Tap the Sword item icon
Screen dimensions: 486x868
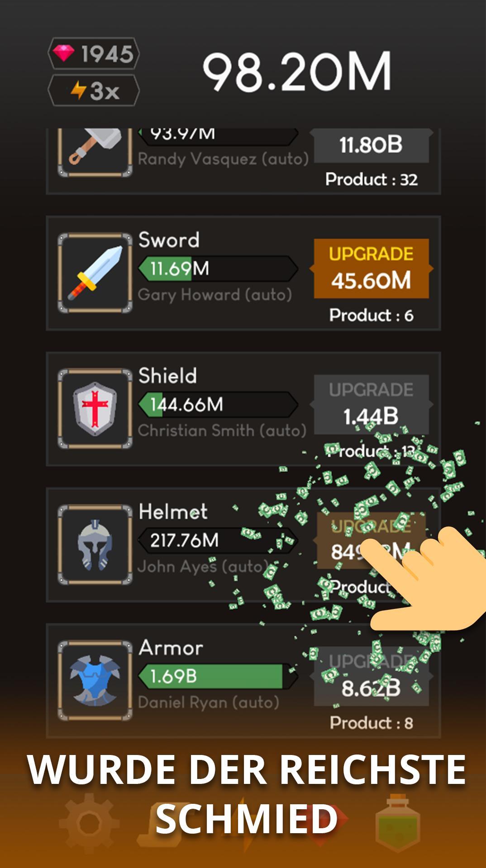coord(95,273)
